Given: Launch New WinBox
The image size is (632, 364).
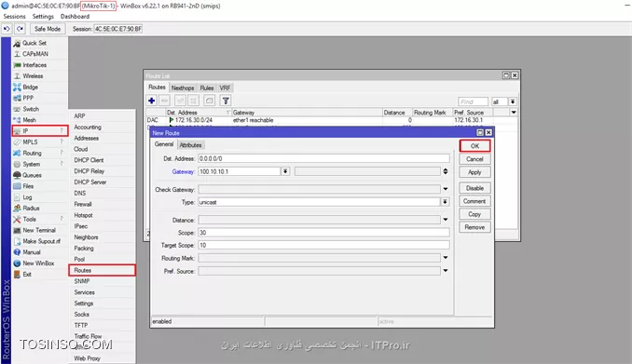Looking at the screenshot, I should (38, 263).
